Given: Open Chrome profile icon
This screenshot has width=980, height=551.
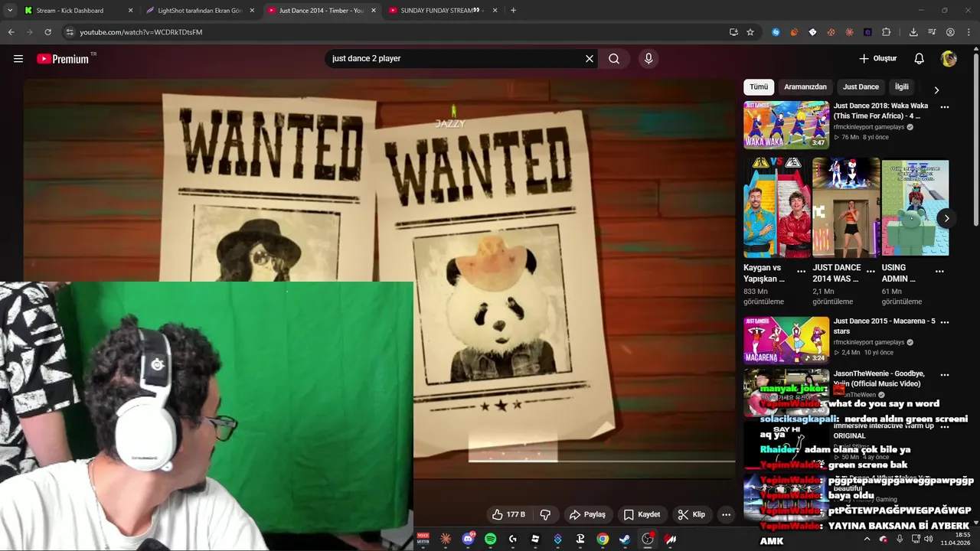Looking at the screenshot, I should tap(950, 32).
